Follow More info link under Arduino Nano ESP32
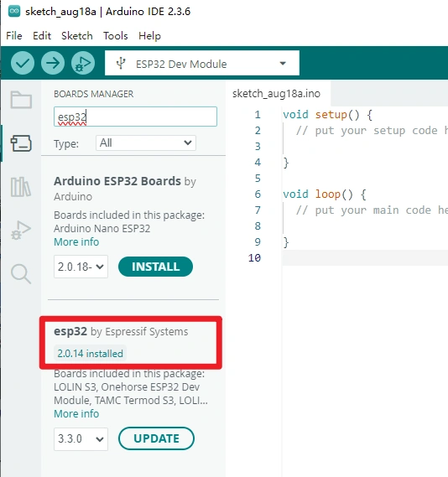This screenshot has height=477, width=448. click(76, 241)
